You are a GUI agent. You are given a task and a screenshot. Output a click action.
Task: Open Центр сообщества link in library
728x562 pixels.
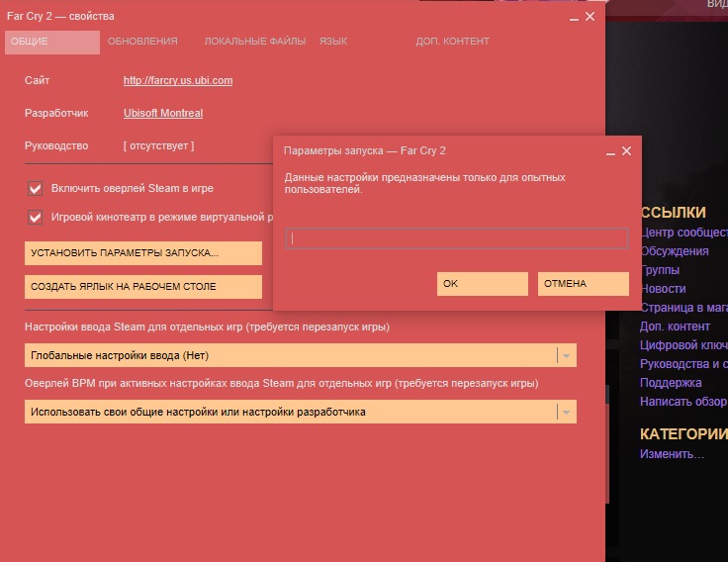coord(683,233)
